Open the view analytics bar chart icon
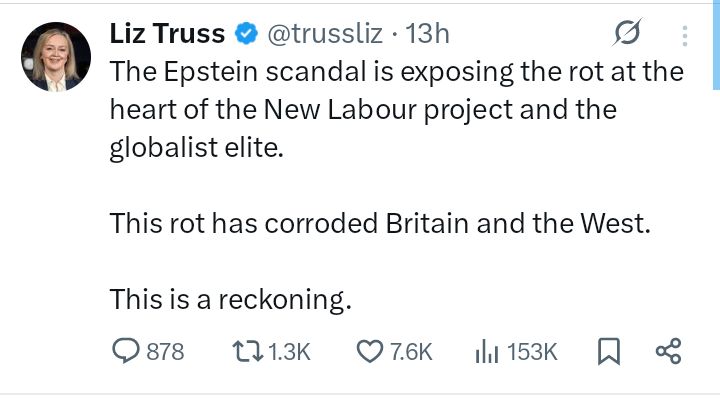 pos(485,351)
